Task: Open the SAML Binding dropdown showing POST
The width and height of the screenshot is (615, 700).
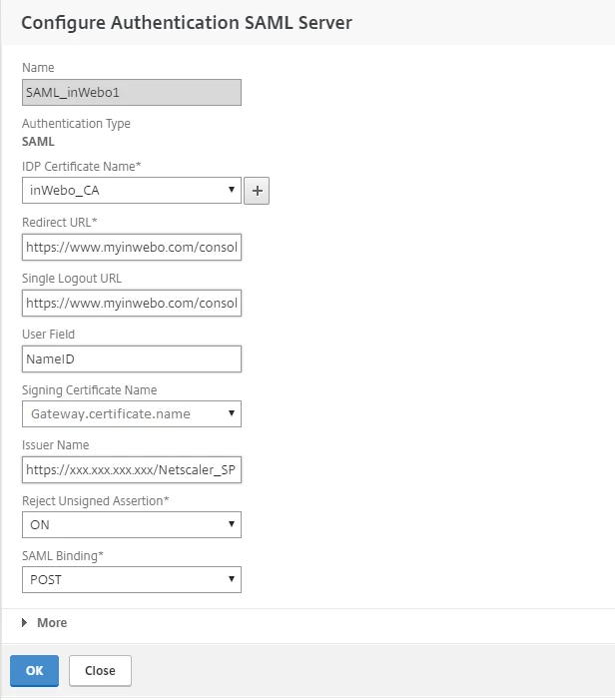Action: [x=131, y=578]
